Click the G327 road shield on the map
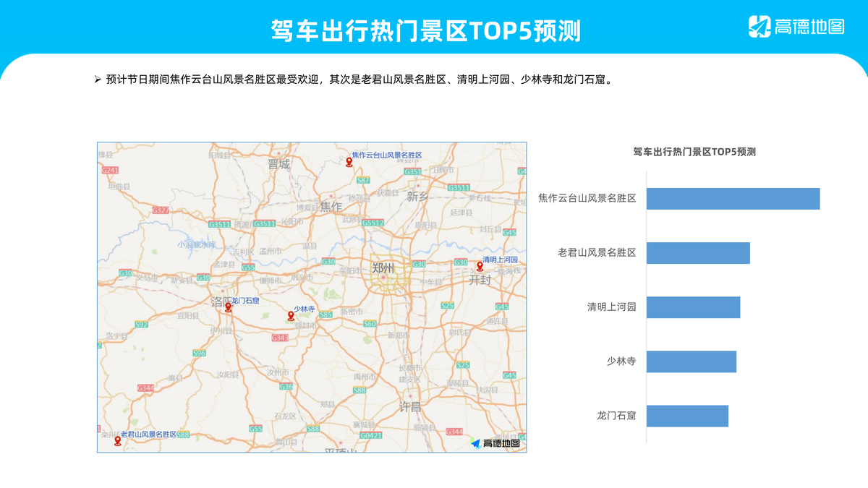Image resolution: width=868 pixels, height=488 pixels. 161,210
